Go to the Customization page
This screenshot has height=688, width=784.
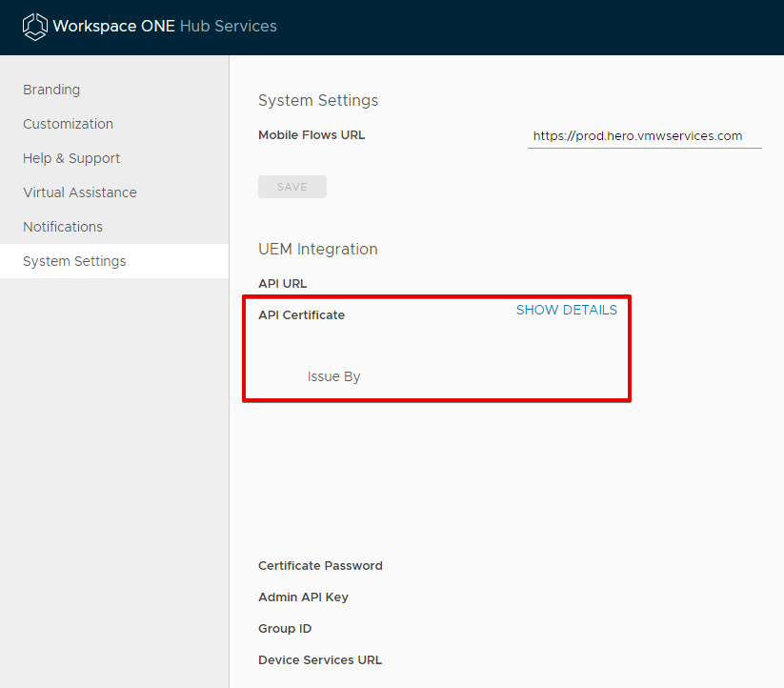coord(68,124)
